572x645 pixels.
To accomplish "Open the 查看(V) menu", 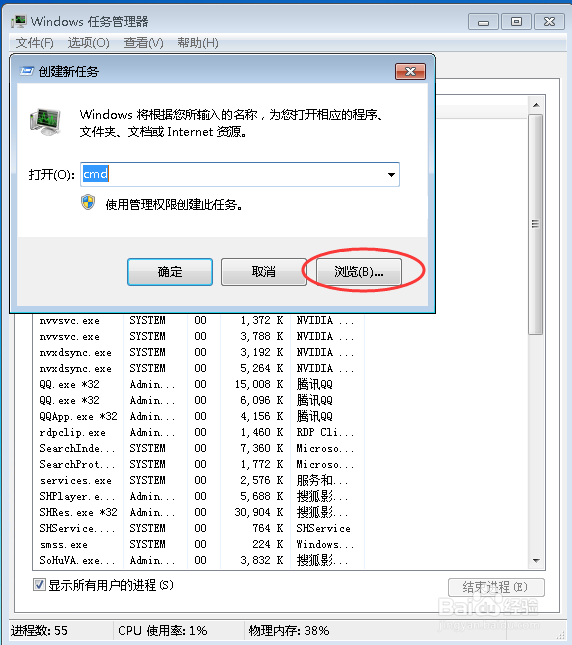I will [x=143, y=43].
